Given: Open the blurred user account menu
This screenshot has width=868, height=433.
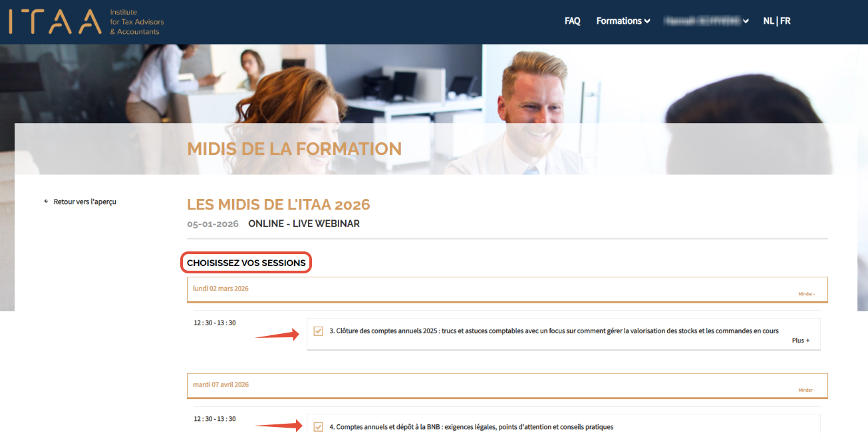Looking at the screenshot, I should [707, 21].
